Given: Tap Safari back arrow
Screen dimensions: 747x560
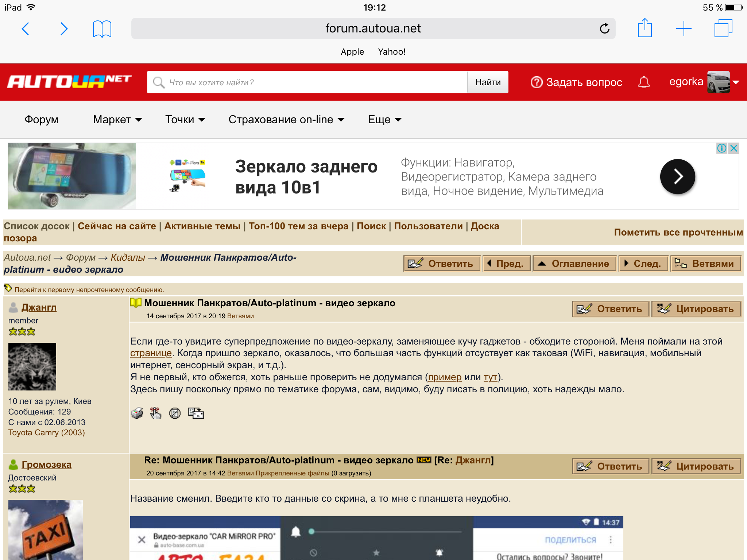Looking at the screenshot, I should (26, 29).
